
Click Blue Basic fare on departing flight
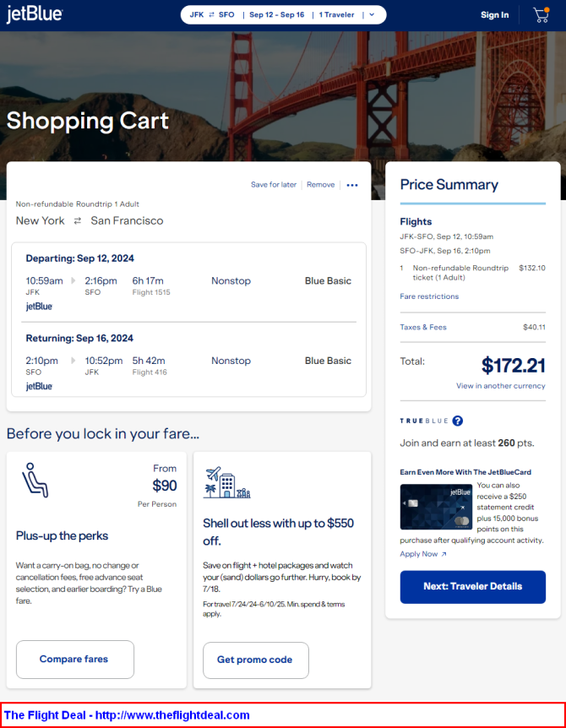click(x=328, y=281)
